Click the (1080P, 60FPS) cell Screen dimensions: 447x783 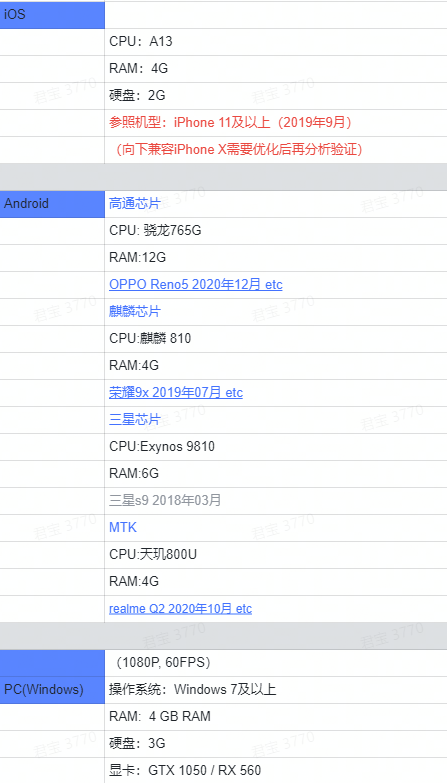pyautogui.click(x=276, y=663)
